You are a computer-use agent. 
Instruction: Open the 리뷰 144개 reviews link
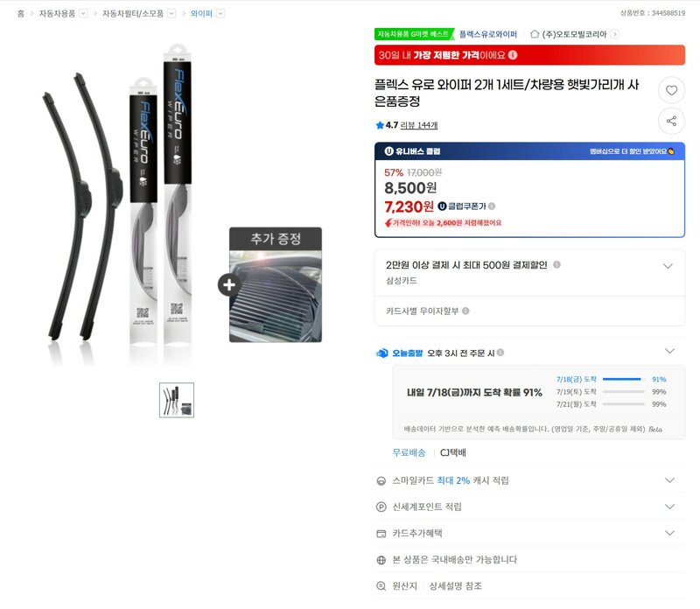tap(419, 125)
